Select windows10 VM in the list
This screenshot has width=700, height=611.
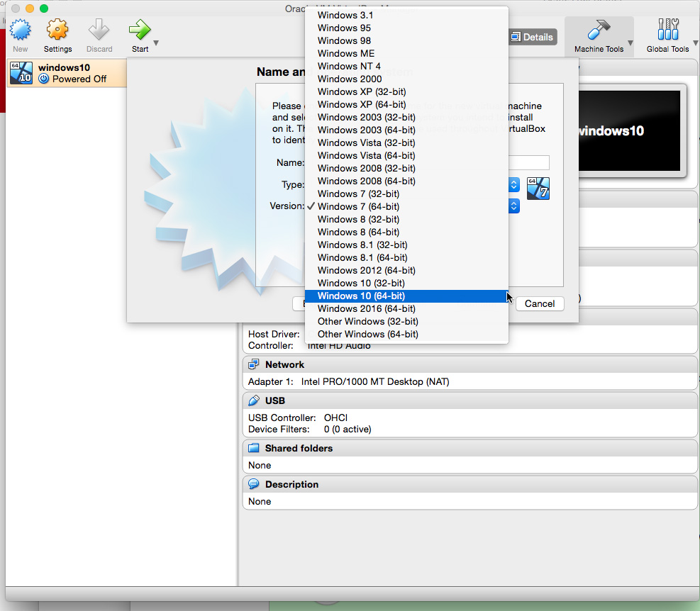(x=67, y=73)
